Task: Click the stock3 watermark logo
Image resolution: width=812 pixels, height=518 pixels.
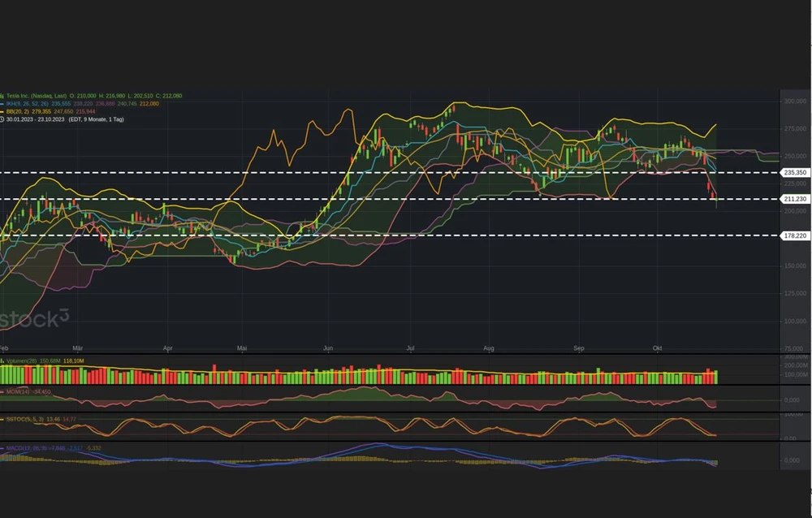Action: coord(34,319)
